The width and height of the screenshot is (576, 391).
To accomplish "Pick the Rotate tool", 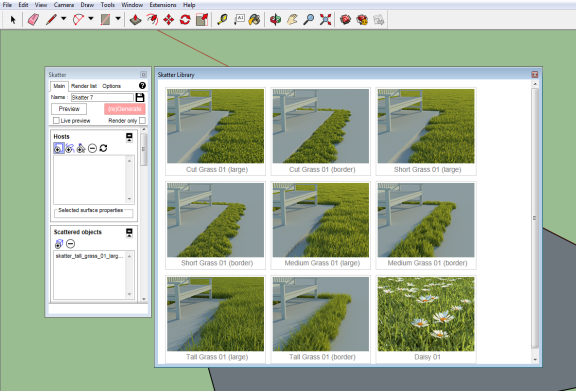I will pos(185,19).
